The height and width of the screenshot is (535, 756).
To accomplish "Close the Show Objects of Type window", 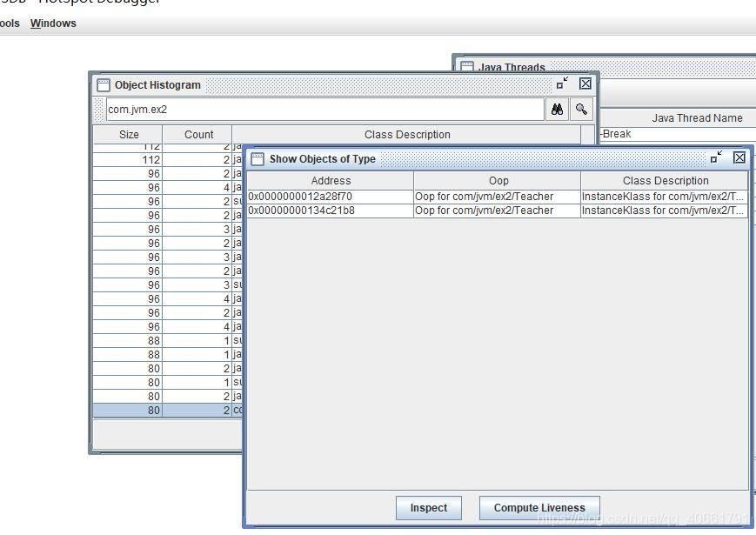I will pos(739,157).
